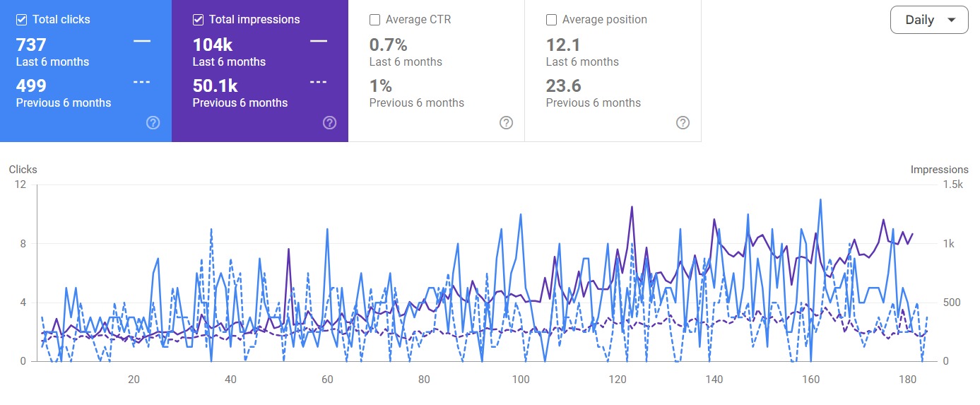This screenshot has height=405, width=980.
Task: Click solid line legend beside 737 clicks
Action: 142,42
